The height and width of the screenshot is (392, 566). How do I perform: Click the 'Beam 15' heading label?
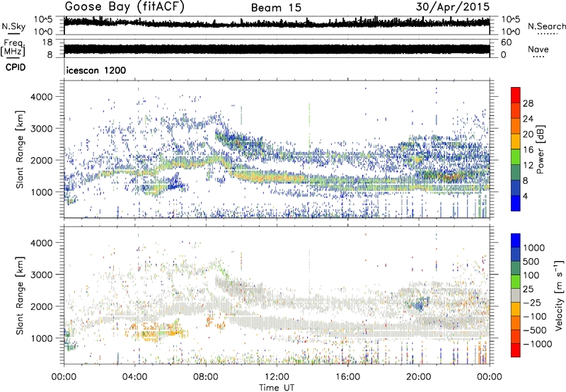click(x=276, y=8)
